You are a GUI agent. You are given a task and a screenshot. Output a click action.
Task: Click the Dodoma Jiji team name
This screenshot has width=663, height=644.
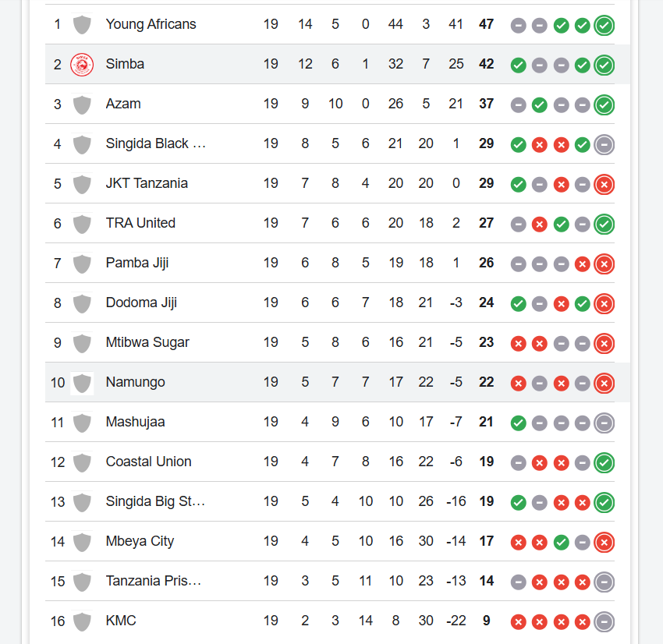pos(141,303)
